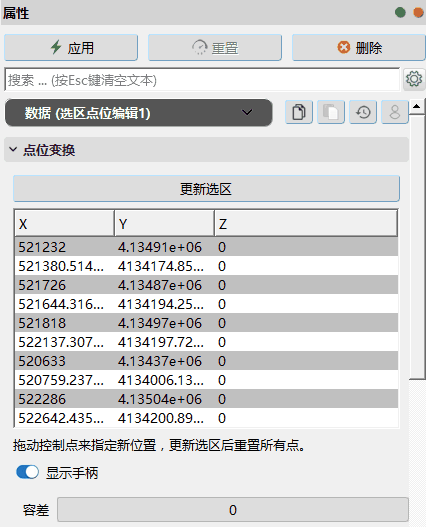This screenshot has width=426, height=527.
Task: Click the grayed user settings icon
Action: 395,112
